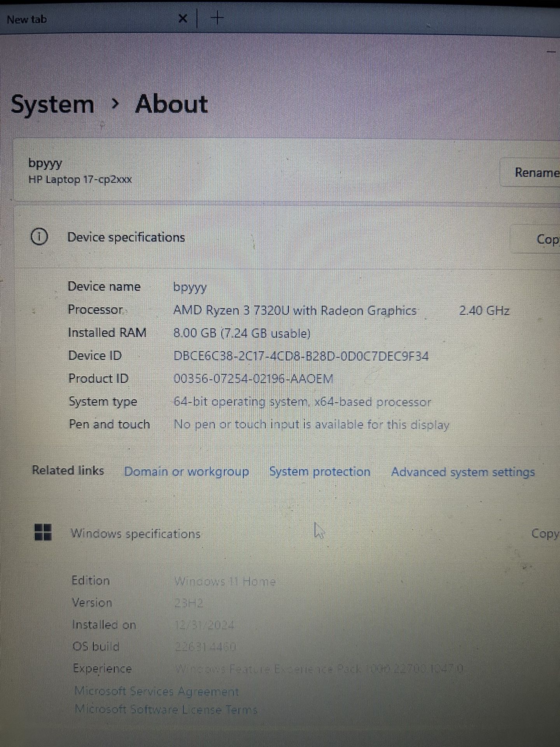Select the 64-bit operating system text
The height and width of the screenshot is (747, 560).
pyautogui.click(x=302, y=402)
